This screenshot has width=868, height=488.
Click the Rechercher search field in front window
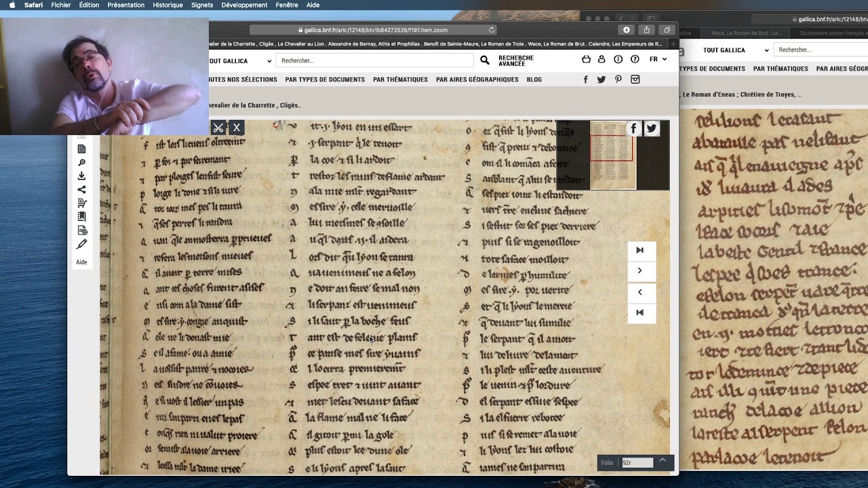pyautogui.click(x=375, y=60)
